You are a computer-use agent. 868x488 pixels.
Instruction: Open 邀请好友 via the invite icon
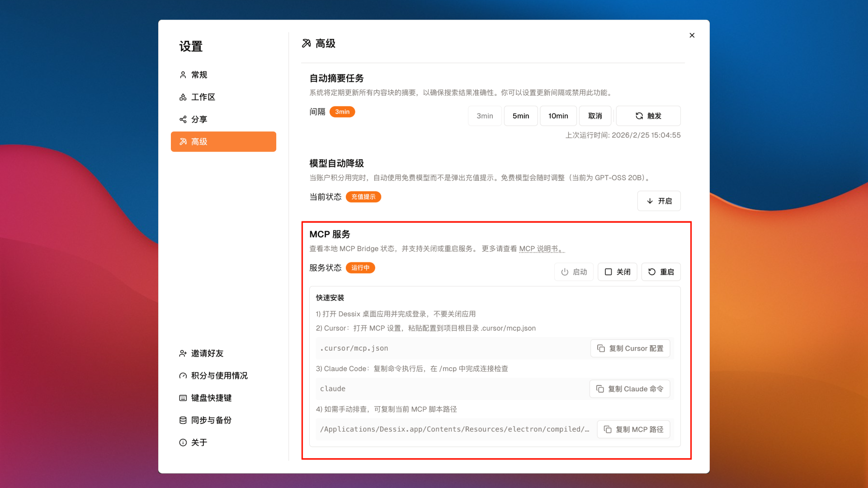[183, 353]
